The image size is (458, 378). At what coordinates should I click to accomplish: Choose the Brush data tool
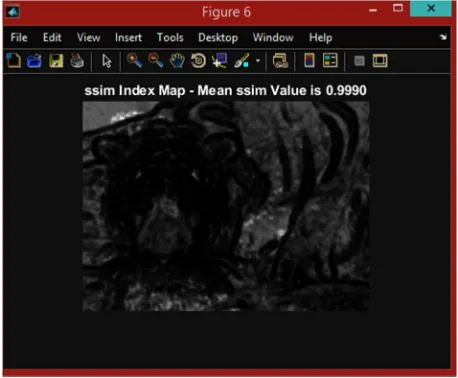tap(241, 61)
